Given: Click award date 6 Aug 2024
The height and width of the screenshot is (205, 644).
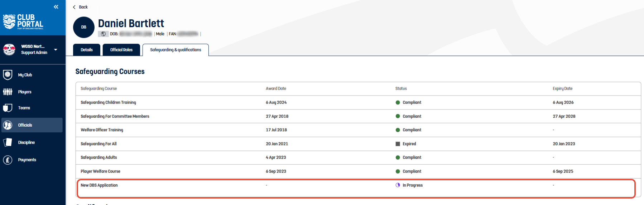Looking at the screenshot, I should (x=276, y=103).
